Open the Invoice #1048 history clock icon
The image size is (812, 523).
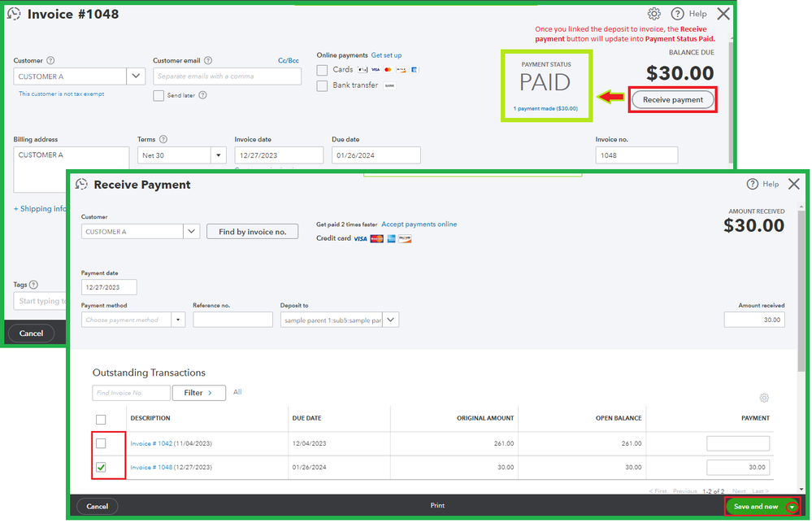tap(14, 14)
